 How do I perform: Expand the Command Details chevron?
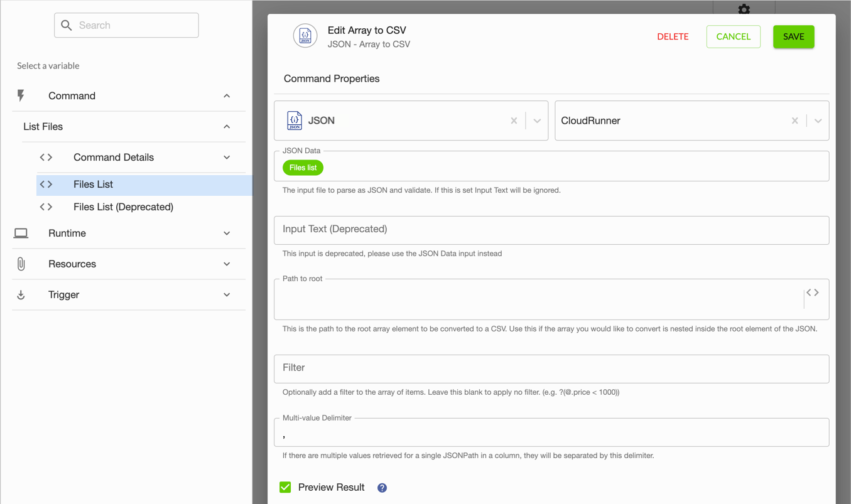coord(227,158)
